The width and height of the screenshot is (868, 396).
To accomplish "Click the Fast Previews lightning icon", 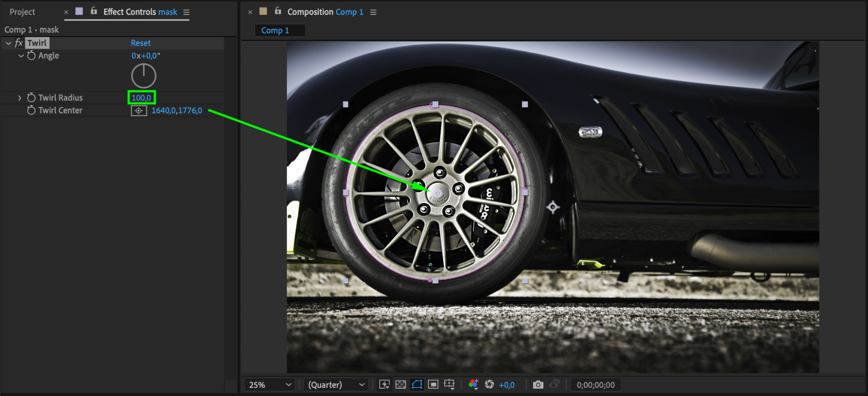I will click(384, 385).
